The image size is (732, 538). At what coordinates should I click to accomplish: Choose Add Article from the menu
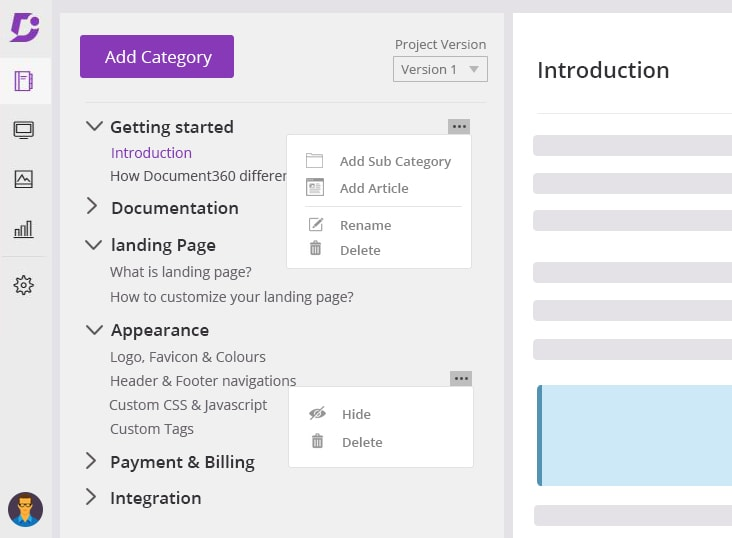pos(373,188)
